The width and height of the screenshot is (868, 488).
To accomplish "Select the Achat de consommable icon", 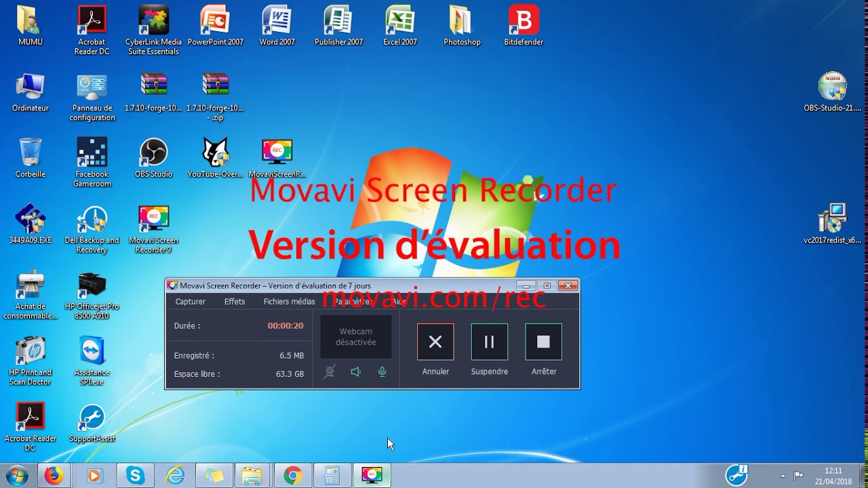I will click(31, 295).
